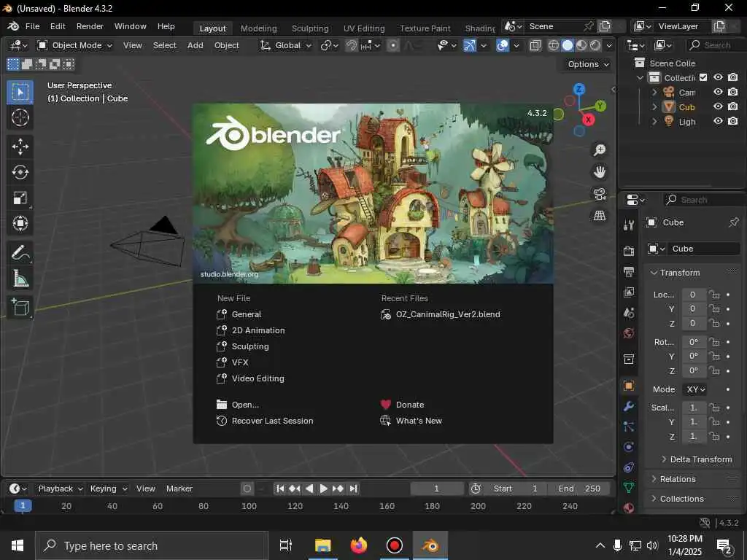
Task: Click the zoom magnifier viewport icon
Action: (x=600, y=150)
